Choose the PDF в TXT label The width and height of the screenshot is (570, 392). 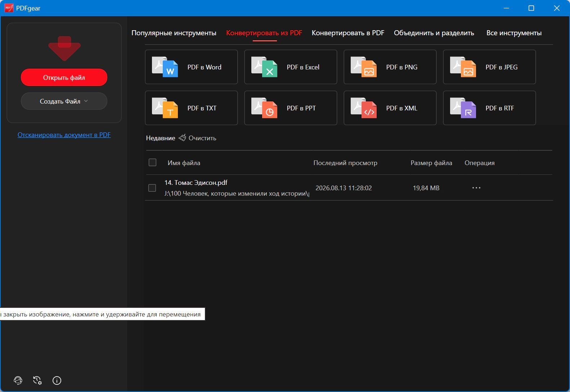202,108
